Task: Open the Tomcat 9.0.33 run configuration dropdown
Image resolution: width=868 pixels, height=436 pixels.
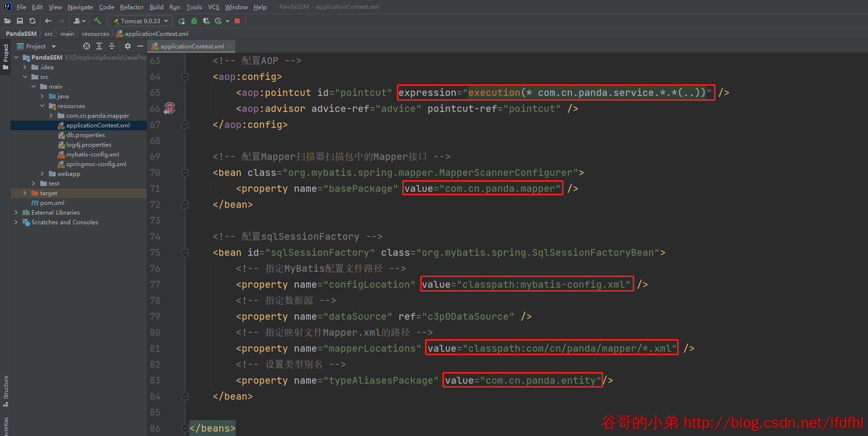Action: [x=140, y=21]
